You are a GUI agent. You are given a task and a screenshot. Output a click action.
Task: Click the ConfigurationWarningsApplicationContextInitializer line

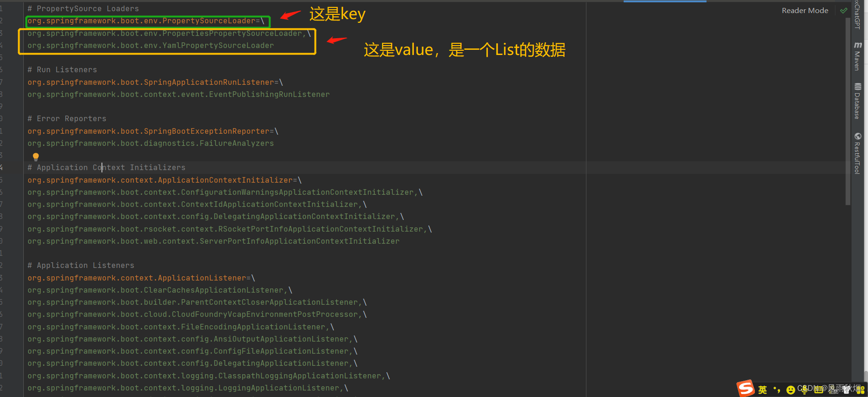point(225,192)
